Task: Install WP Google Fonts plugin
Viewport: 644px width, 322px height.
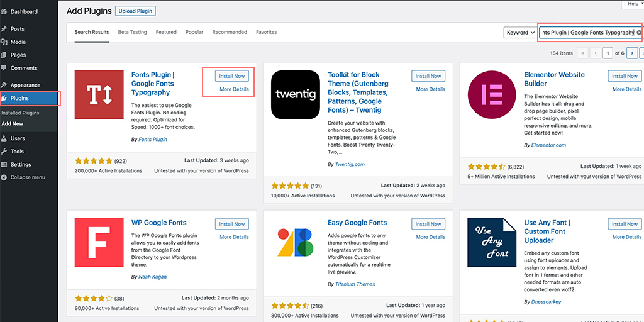Action: click(232, 224)
